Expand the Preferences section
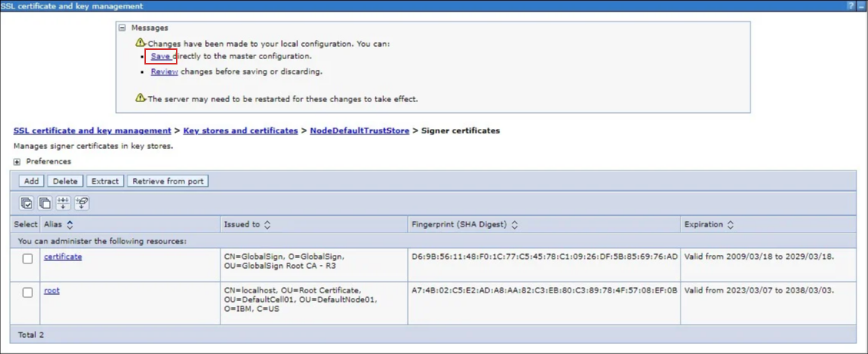The image size is (868, 354). (x=17, y=161)
